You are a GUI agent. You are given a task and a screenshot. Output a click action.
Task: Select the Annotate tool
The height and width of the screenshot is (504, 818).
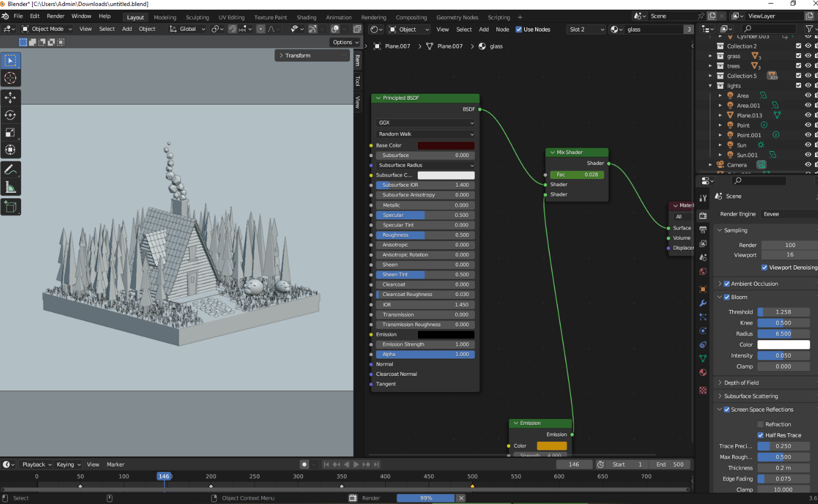tap(10, 169)
